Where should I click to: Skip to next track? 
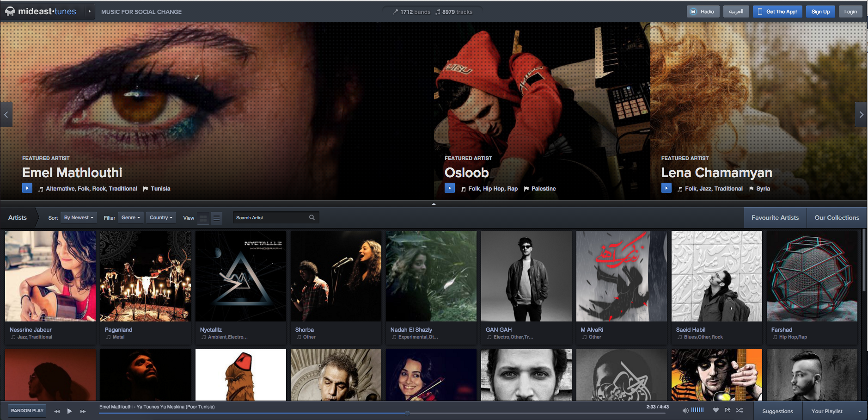pos(83,411)
